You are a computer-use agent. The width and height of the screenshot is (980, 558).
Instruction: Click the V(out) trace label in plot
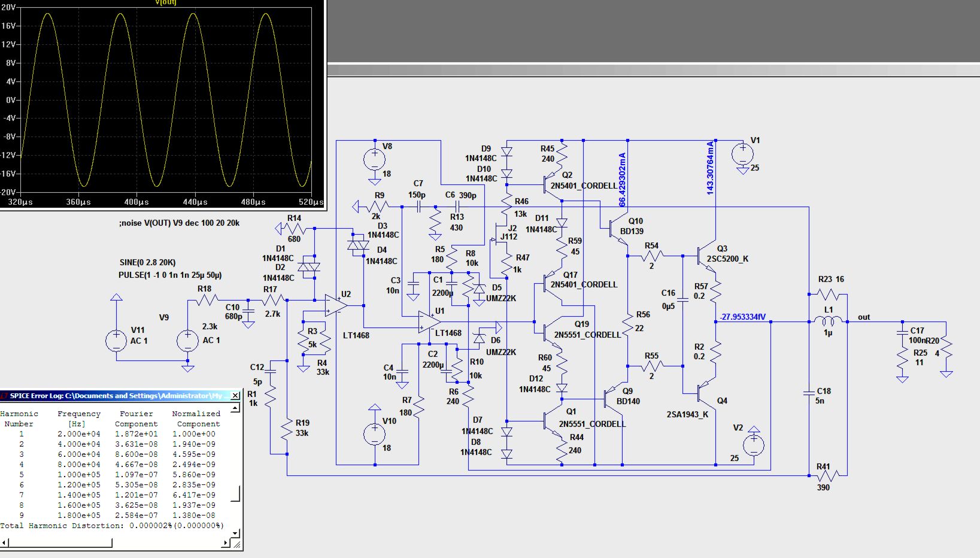pyautogui.click(x=166, y=2)
